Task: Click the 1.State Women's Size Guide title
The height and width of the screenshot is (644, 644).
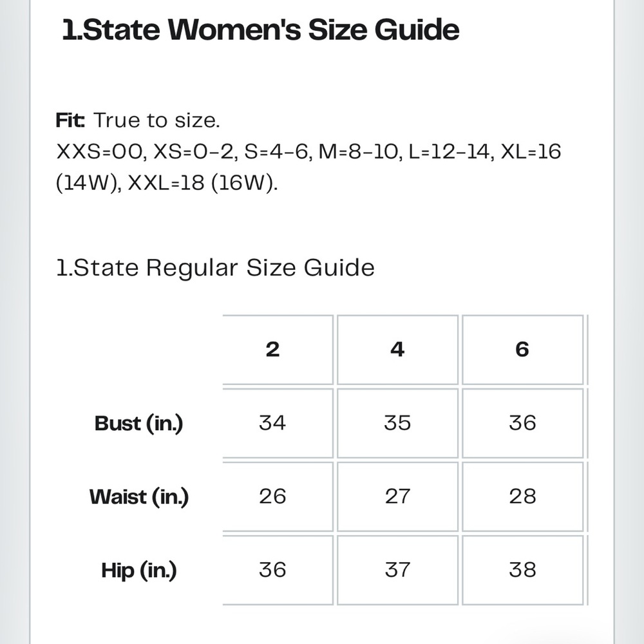Action: (x=260, y=30)
